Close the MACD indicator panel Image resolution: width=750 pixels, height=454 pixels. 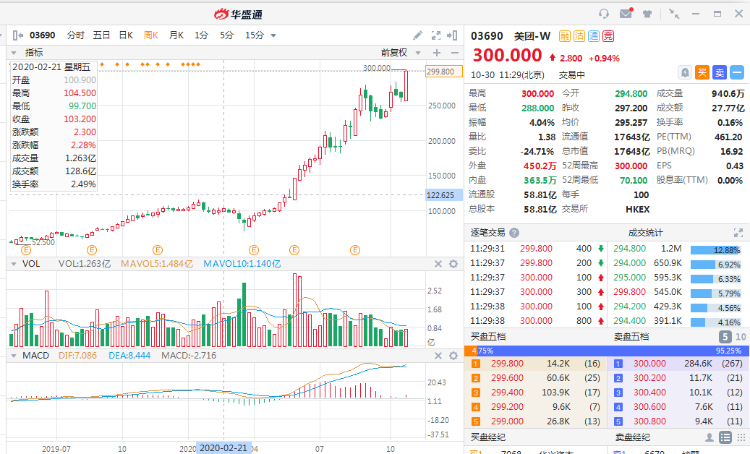438,355
